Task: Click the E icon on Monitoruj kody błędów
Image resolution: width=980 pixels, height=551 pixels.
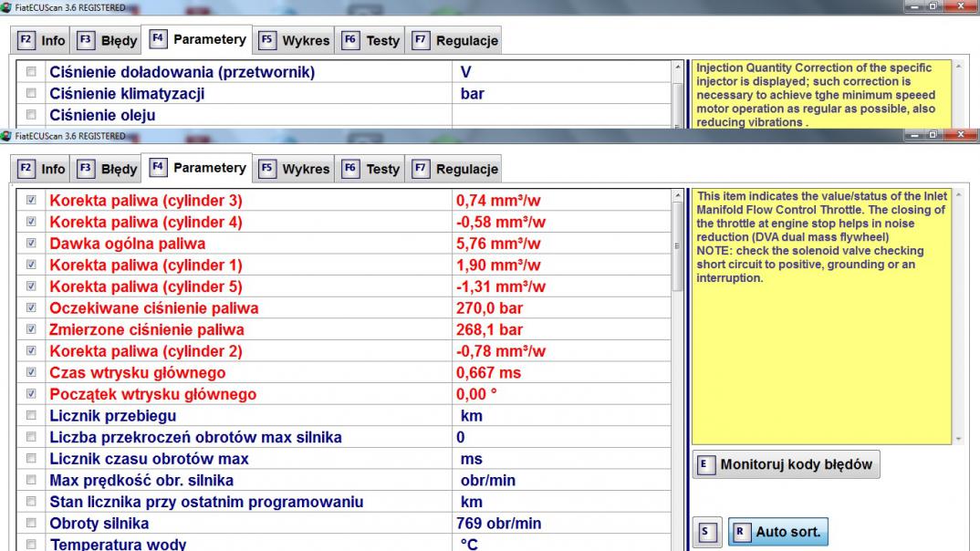Action: (x=704, y=464)
